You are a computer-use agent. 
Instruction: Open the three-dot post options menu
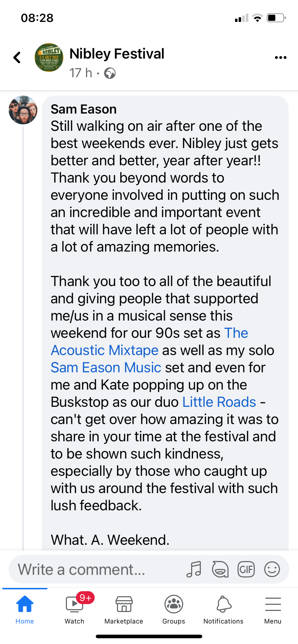click(x=280, y=57)
